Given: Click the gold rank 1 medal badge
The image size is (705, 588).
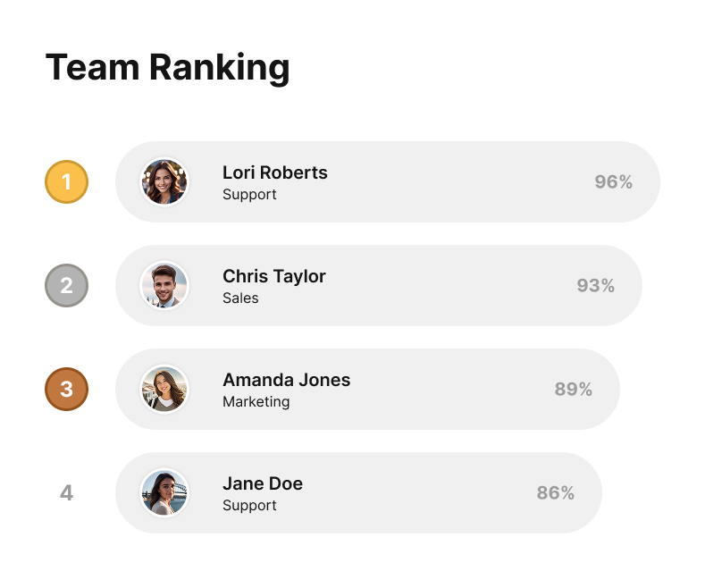Looking at the screenshot, I should [x=66, y=182].
